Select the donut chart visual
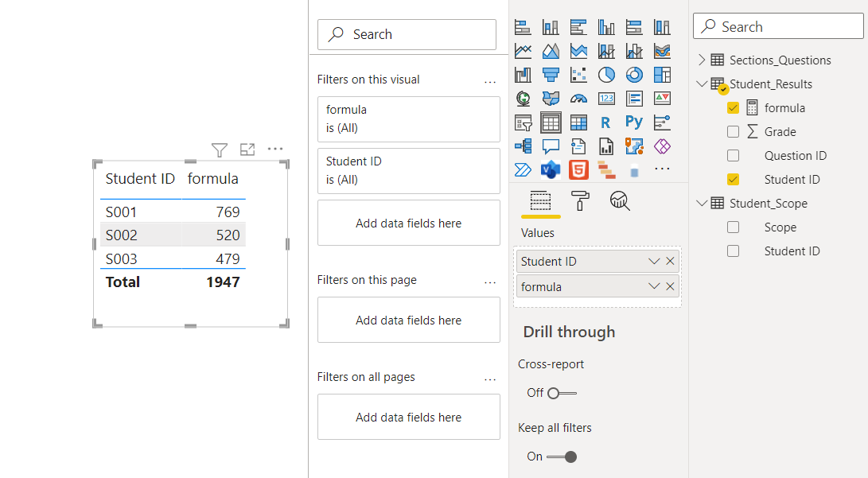868x478 pixels. 634,75
